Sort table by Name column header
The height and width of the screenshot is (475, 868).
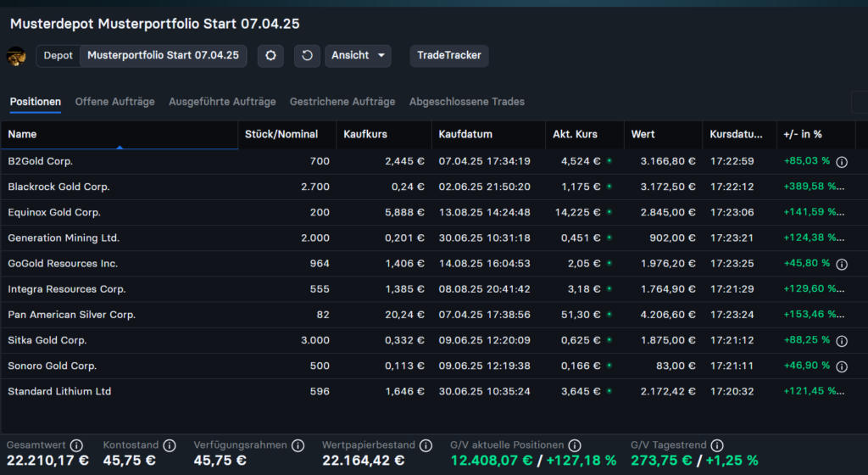point(23,134)
